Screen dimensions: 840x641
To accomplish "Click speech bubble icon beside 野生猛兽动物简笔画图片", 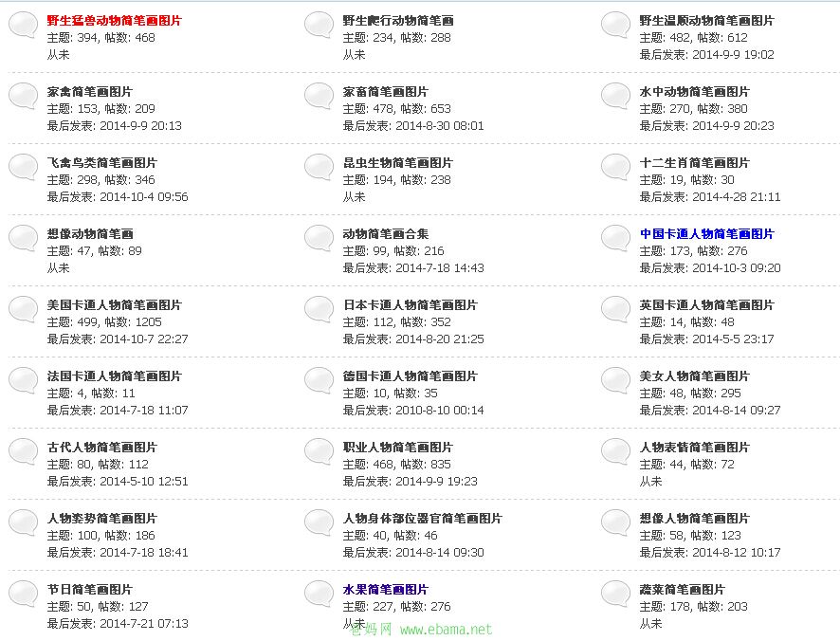I will pos(24,26).
